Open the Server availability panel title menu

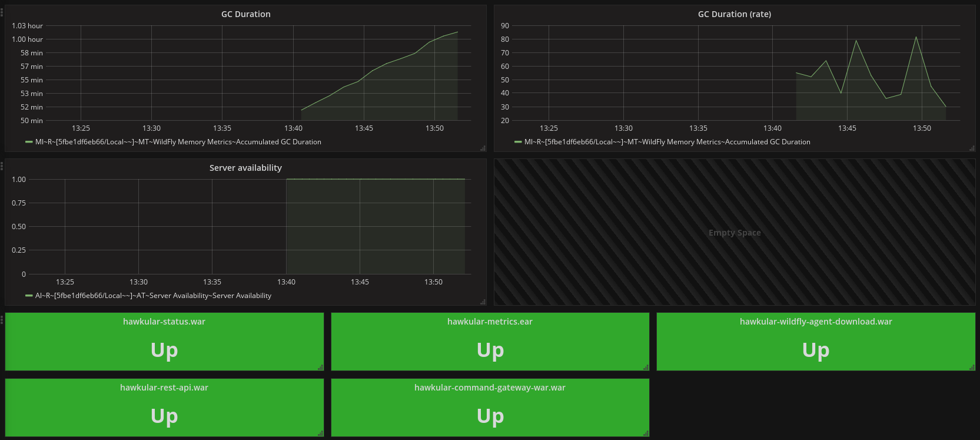(x=245, y=168)
